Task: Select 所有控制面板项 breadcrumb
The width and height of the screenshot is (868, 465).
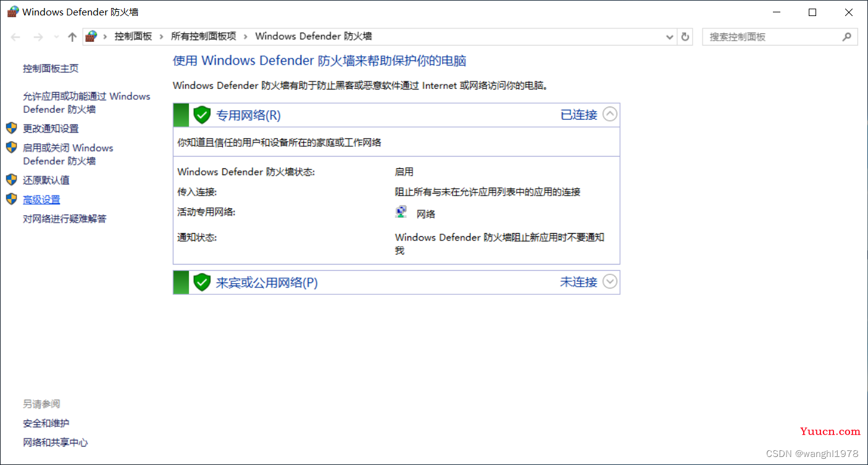Action: coord(204,36)
